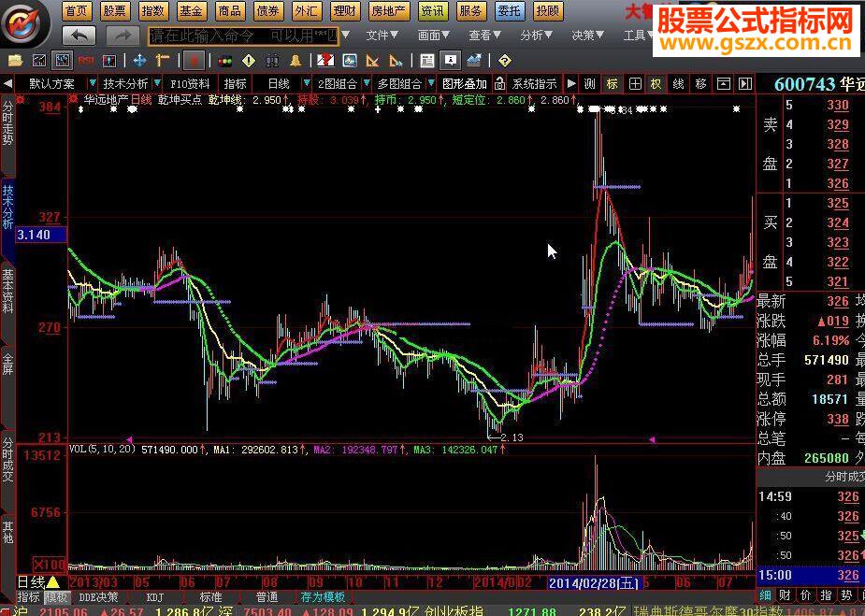The width and height of the screenshot is (865, 616).
Task: Open the traffic light signal icon
Action: (x=225, y=61)
